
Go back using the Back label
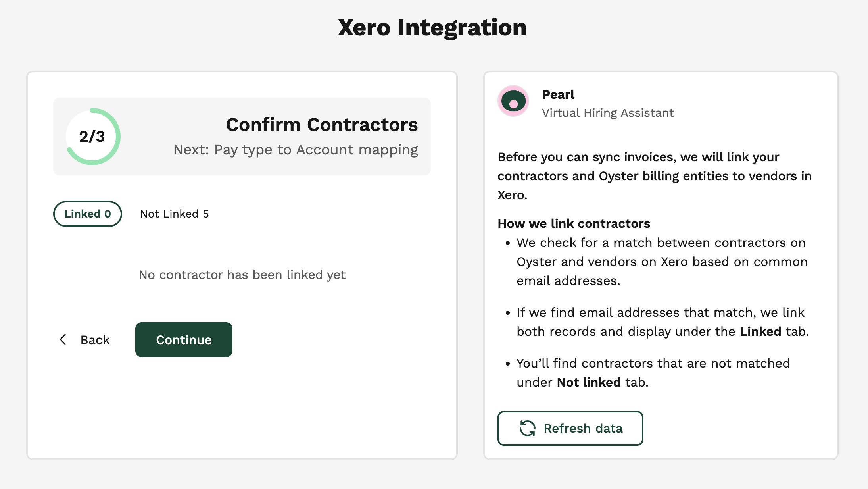point(95,340)
